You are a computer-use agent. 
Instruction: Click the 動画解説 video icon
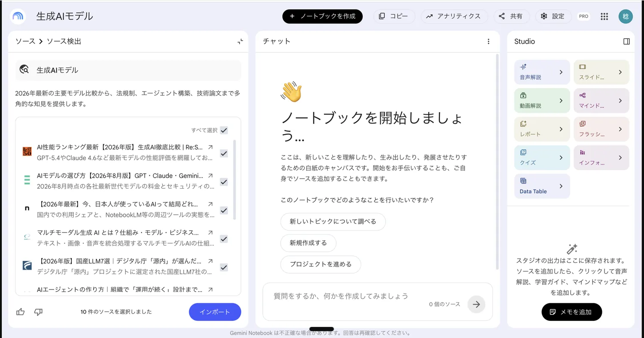pyautogui.click(x=523, y=95)
